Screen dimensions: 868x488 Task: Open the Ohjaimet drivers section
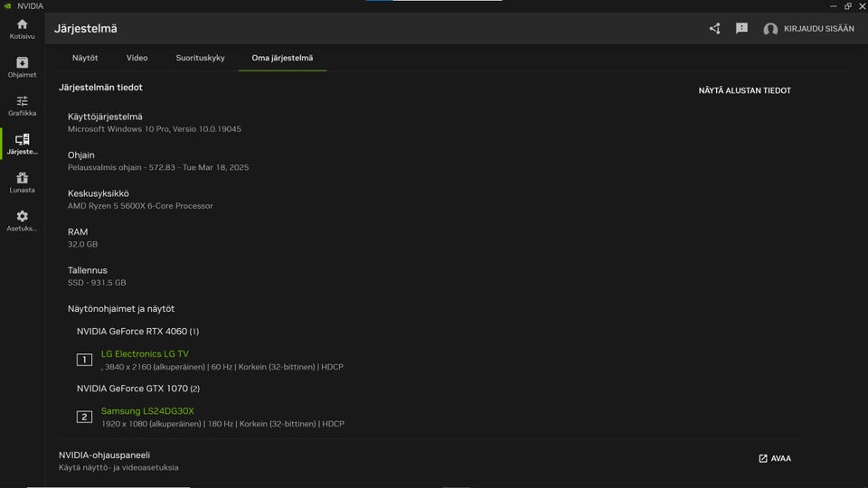pyautogui.click(x=22, y=62)
